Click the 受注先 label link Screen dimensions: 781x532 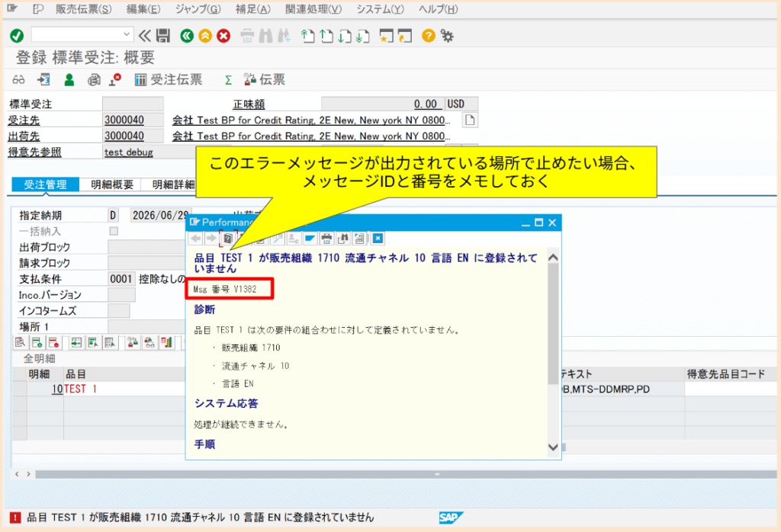click(24, 120)
